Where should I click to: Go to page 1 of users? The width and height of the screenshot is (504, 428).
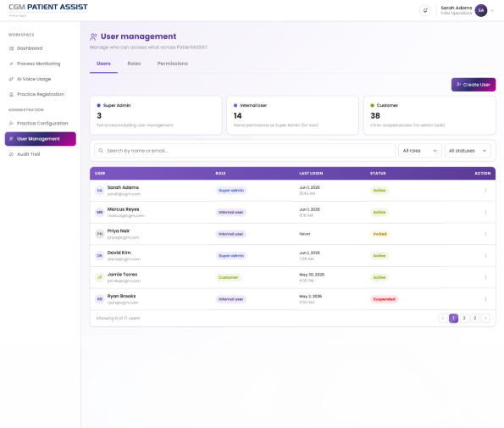[x=453, y=318]
